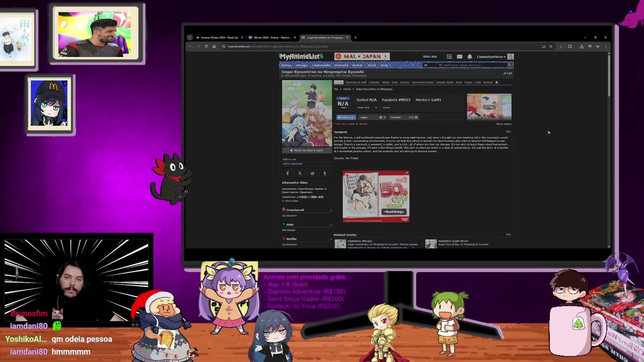Share on Reddit icon
Viewport: 644px width, 362px height.
pos(312,173)
